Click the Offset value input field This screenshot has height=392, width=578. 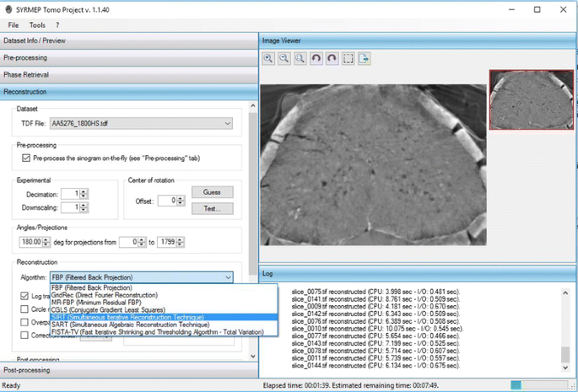[x=167, y=201]
